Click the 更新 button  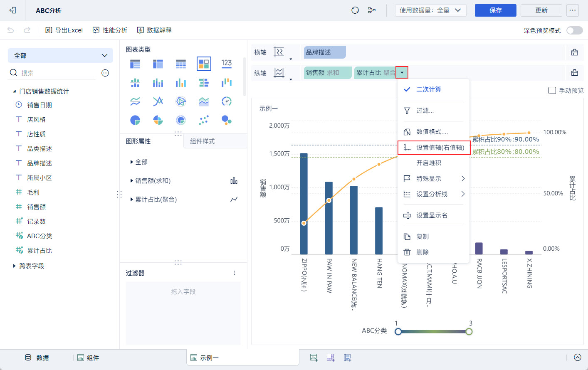[541, 10]
